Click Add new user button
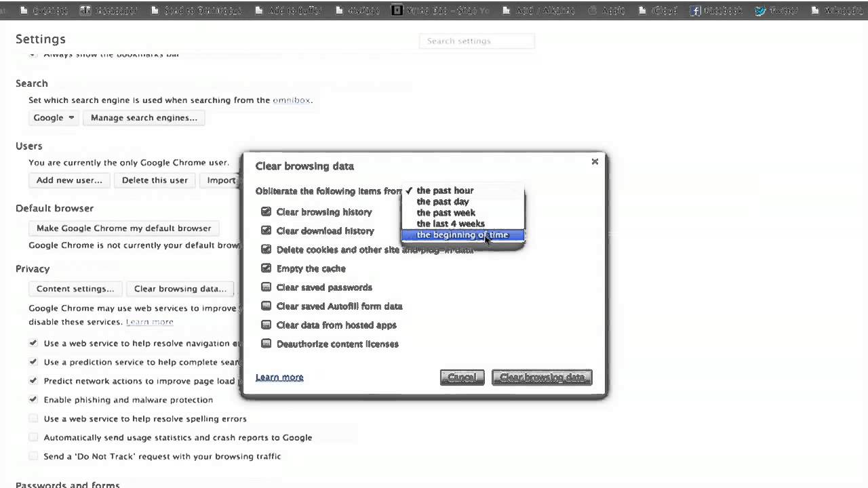This screenshot has width=868, height=488. tap(69, 180)
